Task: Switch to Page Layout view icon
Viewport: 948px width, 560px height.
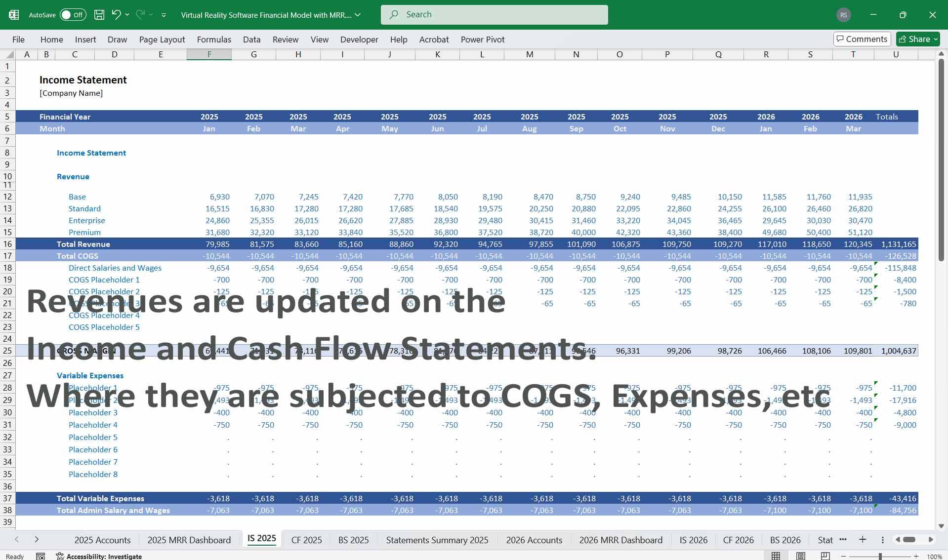Action: coord(800,556)
